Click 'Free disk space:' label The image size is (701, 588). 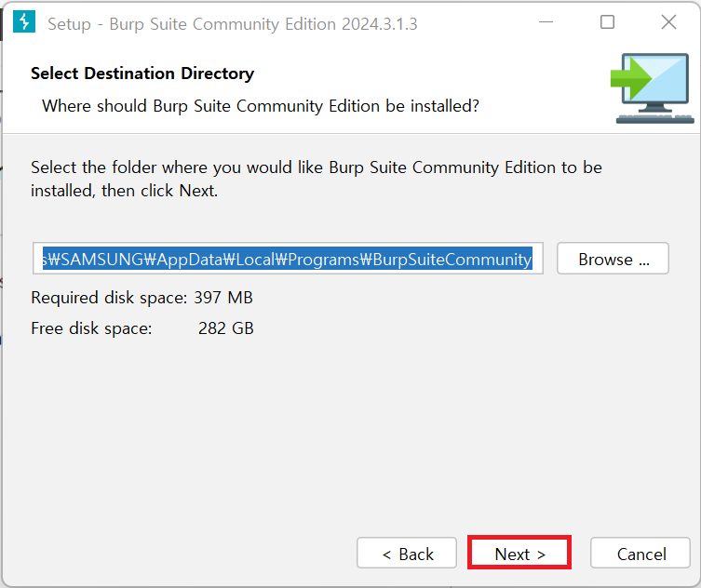91,328
